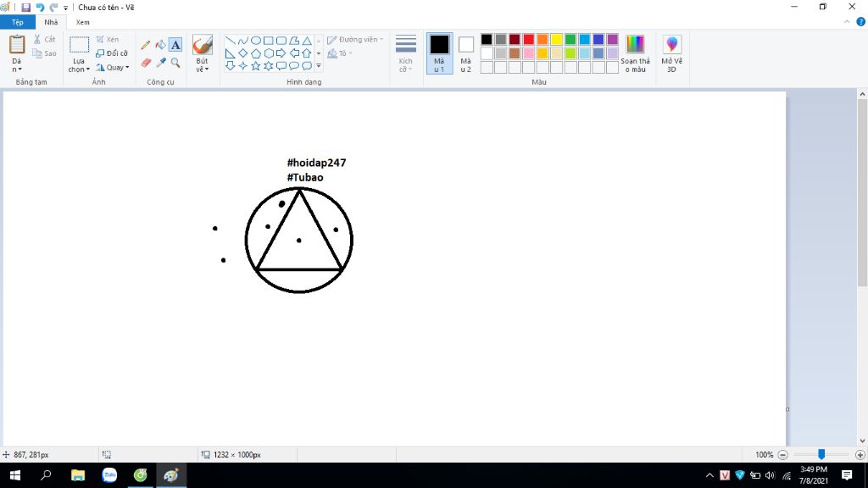This screenshot has height=488, width=868.
Task: Select the Eraser tool
Action: click(x=146, y=63)
